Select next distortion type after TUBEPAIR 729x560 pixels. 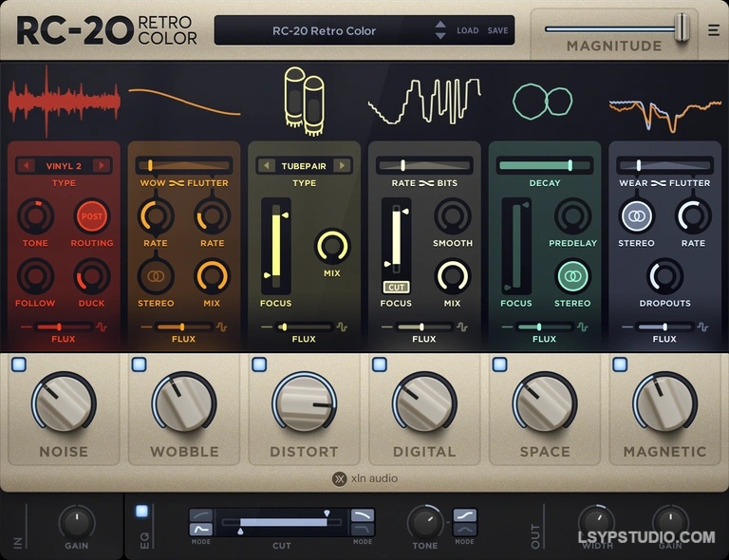coord(342,165)
